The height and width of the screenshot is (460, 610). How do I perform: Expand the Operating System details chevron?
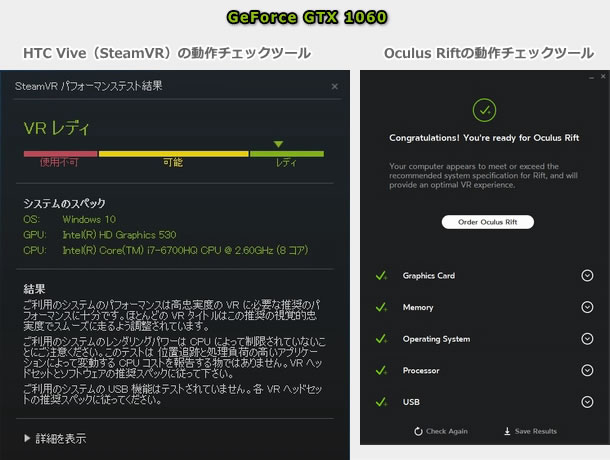(x=587, y=339)
